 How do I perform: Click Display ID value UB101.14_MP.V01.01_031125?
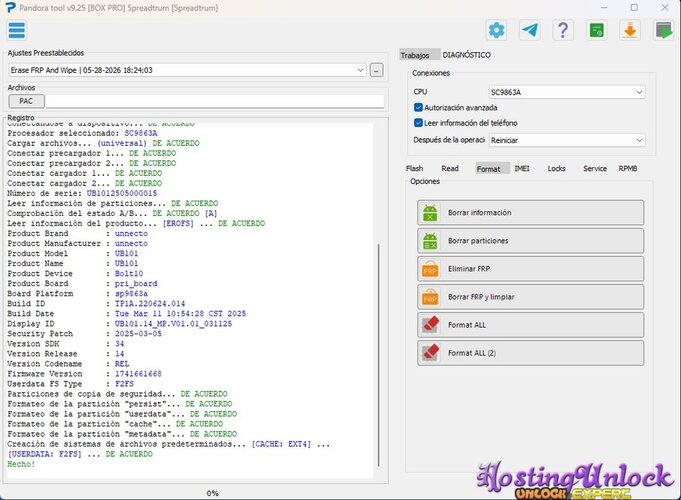pos(173,324)
